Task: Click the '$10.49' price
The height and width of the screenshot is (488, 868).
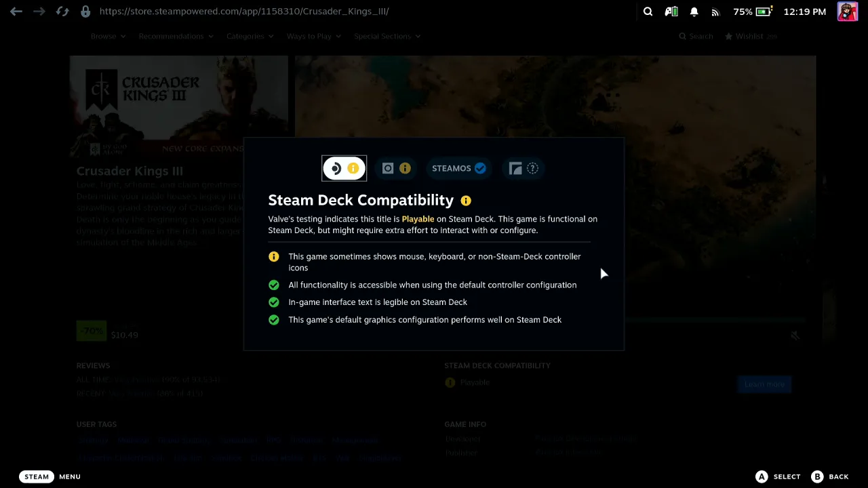Action: pyautogui.click(x=125, y=335)
